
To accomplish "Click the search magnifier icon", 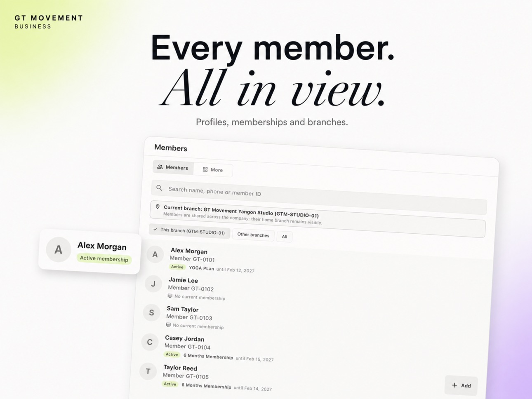I will click(x=159, y=188).
